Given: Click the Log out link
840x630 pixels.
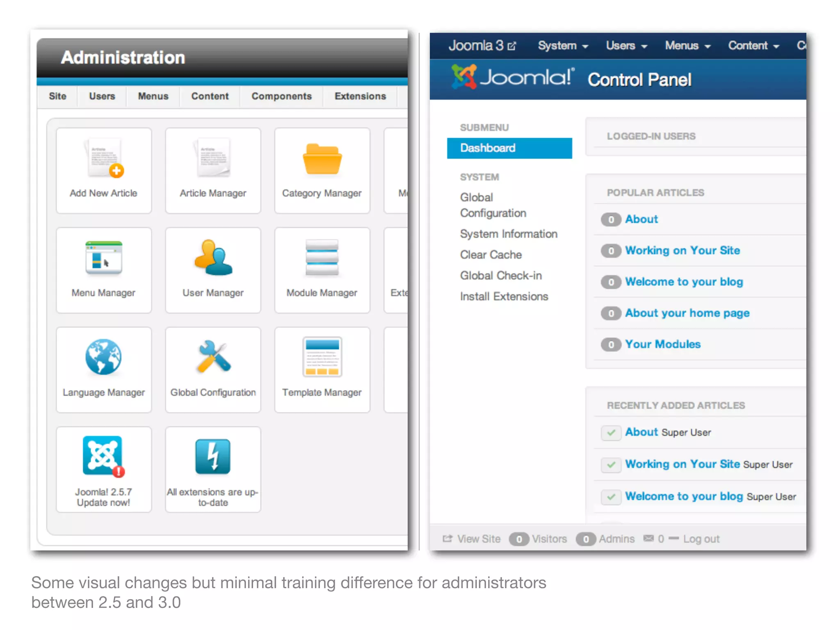Looking at the screenshot, I should click(701, 539).
